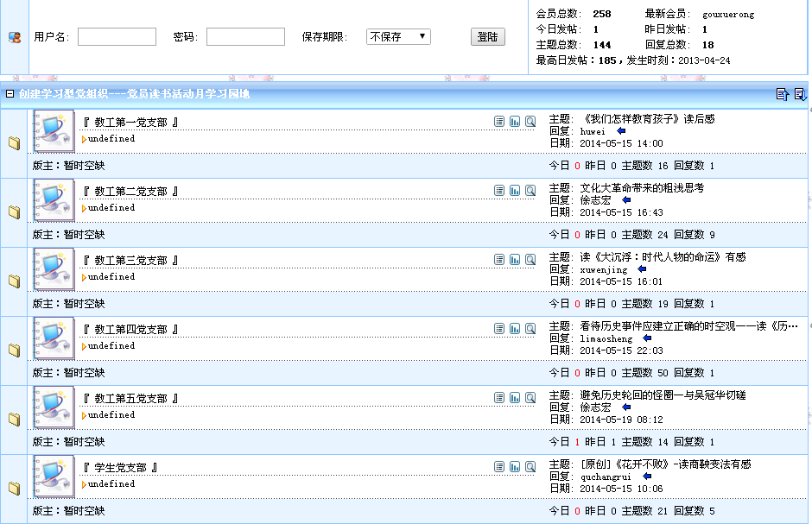Click the replier name huwei

(x=593, y=131)
